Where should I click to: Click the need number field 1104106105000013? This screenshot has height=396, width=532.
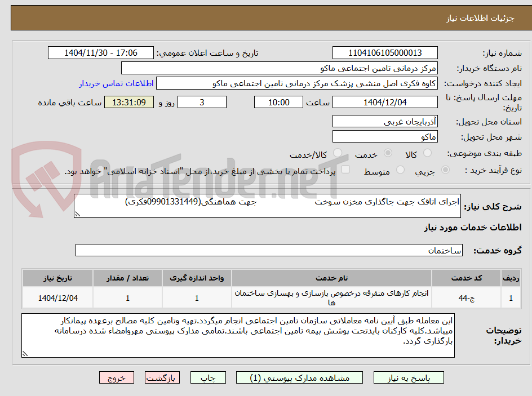point(385,53)
